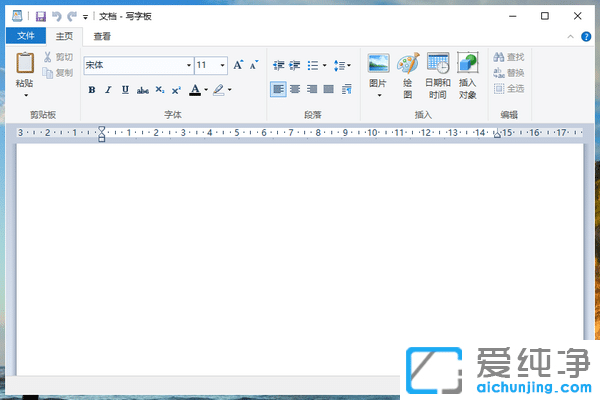Insert a Picture (图片) icon

point(378,64)
